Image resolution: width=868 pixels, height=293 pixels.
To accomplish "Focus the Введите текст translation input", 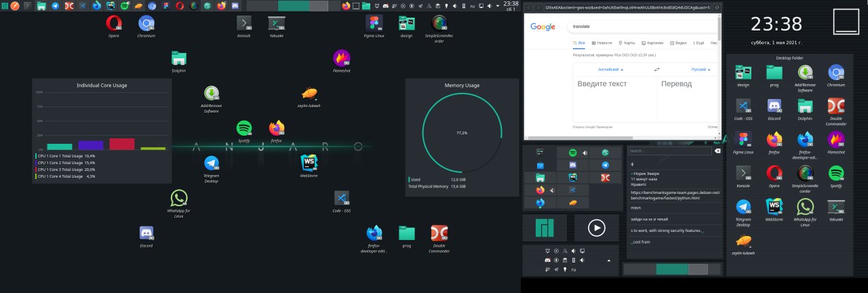I will 615,98.
